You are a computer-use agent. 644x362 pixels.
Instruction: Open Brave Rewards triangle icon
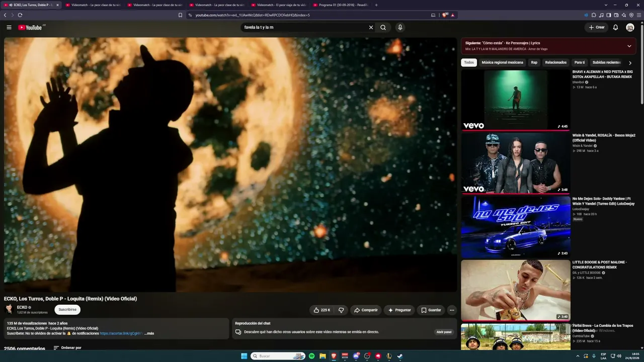click(452, 15)
